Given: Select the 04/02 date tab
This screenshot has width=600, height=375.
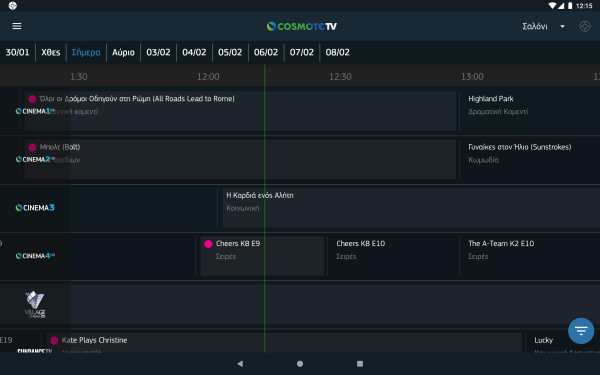Looking at the screenshot, I should click(x=194, y=52).
